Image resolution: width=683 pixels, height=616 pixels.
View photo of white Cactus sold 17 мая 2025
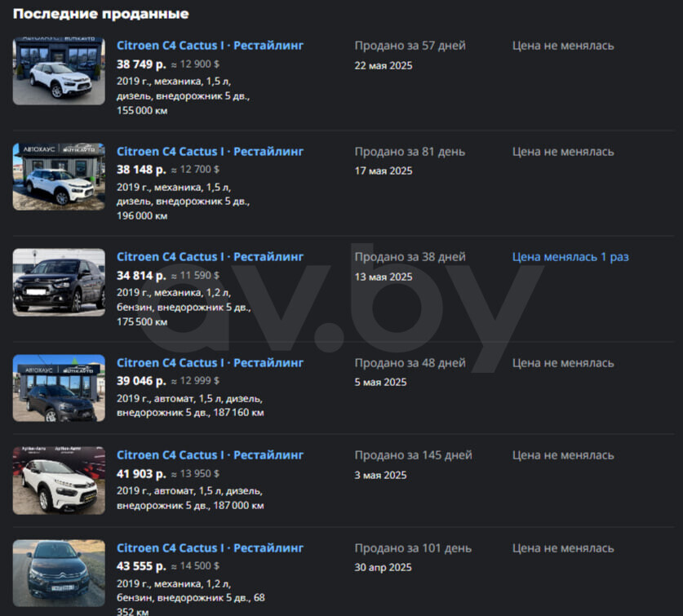[59, 177]
